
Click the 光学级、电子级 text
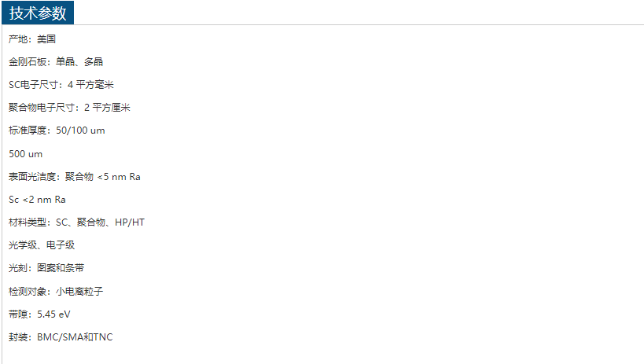coord(42,245)
